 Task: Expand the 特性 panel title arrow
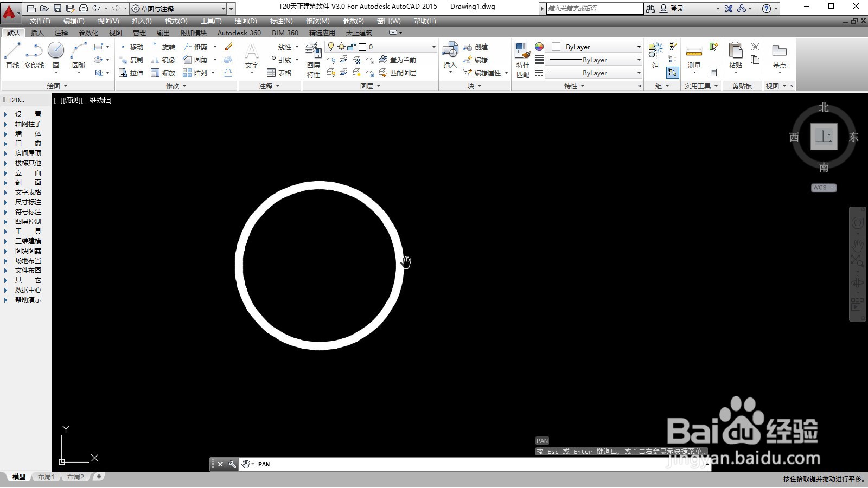583,86
